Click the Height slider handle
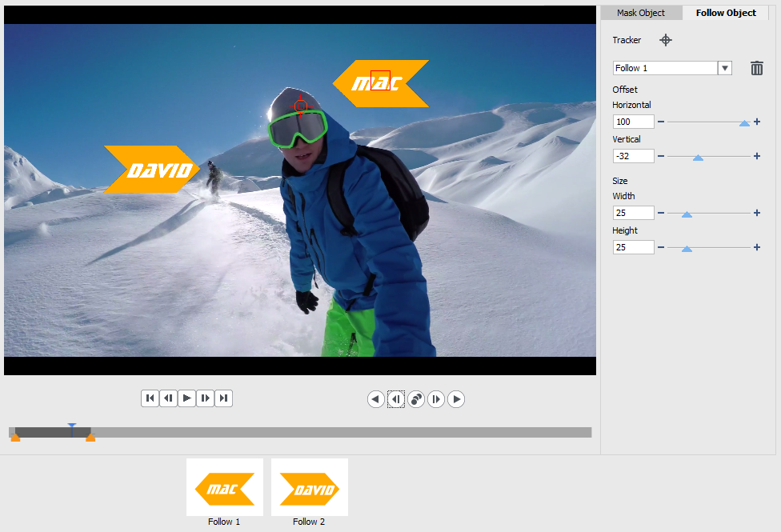 tap(687, 249)
